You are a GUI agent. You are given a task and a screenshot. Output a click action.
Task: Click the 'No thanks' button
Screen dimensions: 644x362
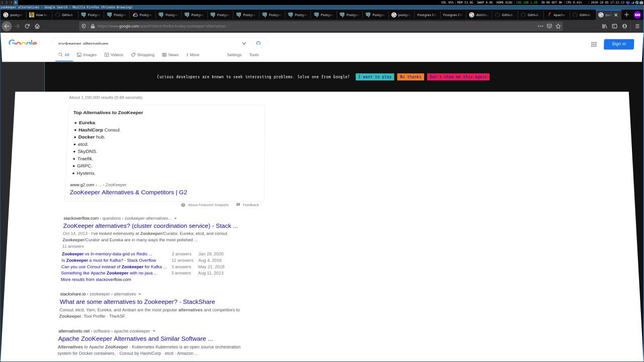(x=411, y=77)
